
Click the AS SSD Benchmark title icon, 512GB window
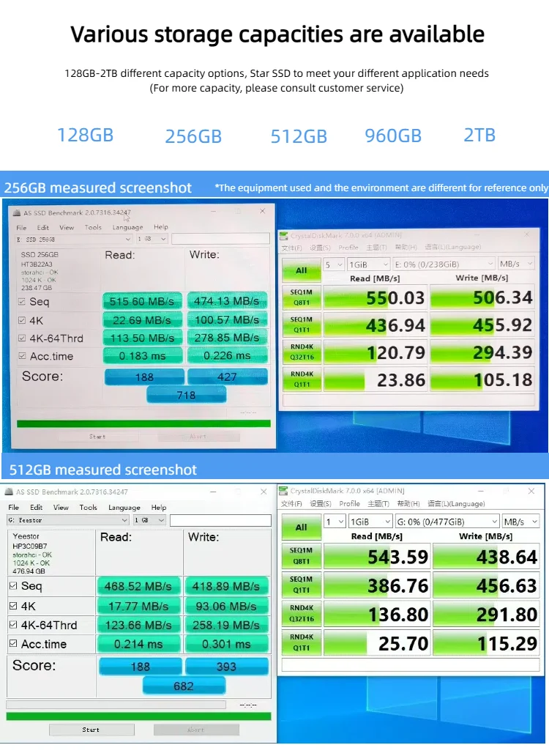tap(9, 492)
